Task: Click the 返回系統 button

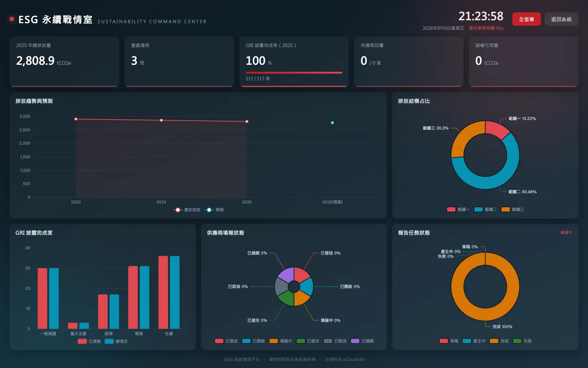Action: coord(561,19)
